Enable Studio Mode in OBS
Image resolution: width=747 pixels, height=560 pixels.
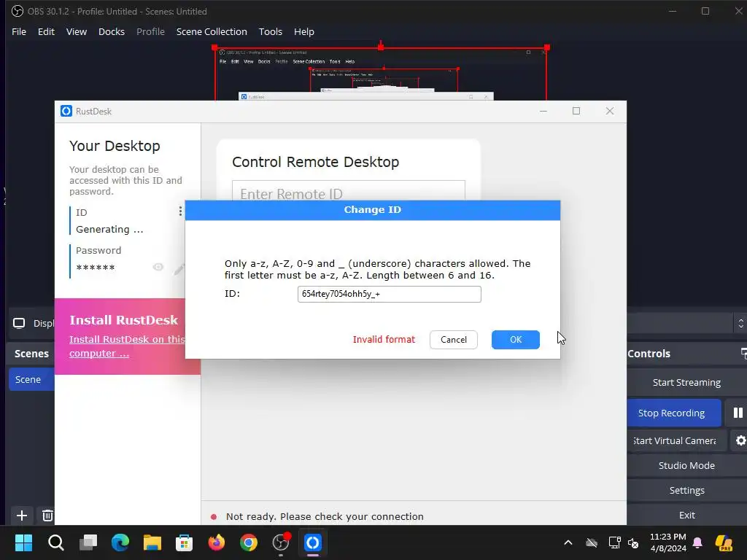(x=686, y=465)
